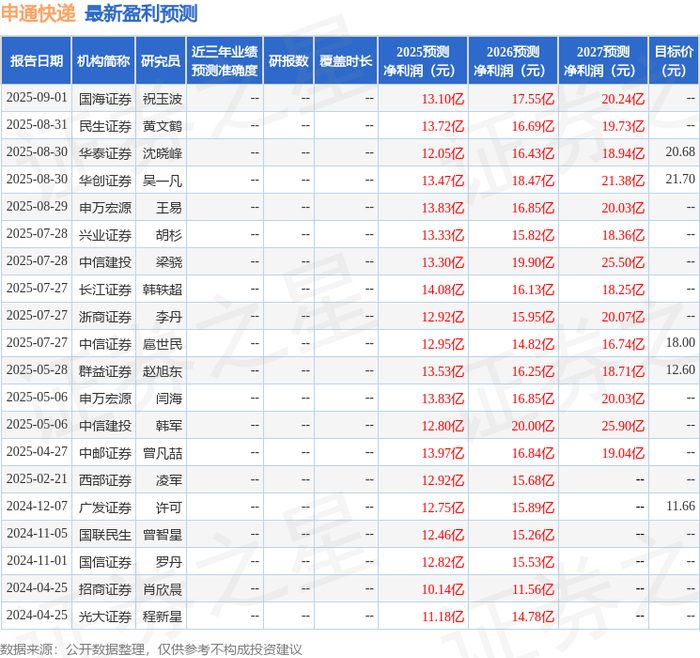Select the 民生证券 institution cell
Image resolution: width=700 pixels, height=658 pixels.
pyautogui.click(x=105, y=126)
